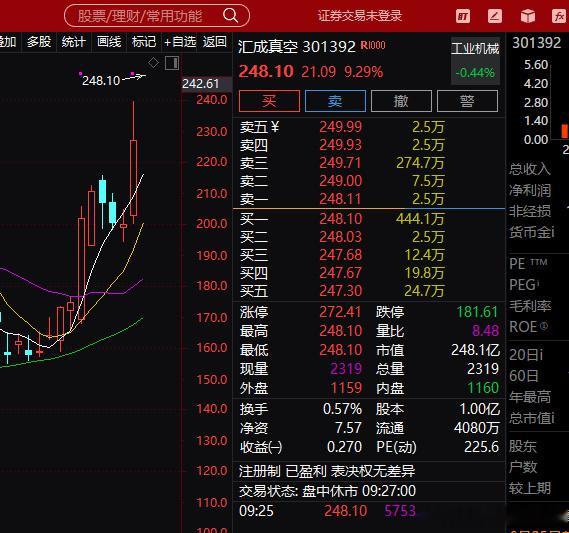569x533 pixels.
Task: Click the 撤 cancel order button
Action: coord(401,101)
